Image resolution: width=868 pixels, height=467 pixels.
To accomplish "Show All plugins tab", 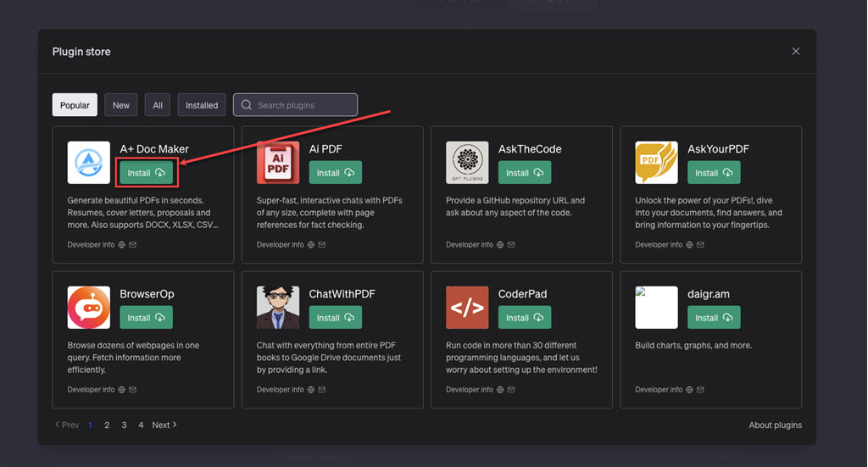I will (158, 105).
